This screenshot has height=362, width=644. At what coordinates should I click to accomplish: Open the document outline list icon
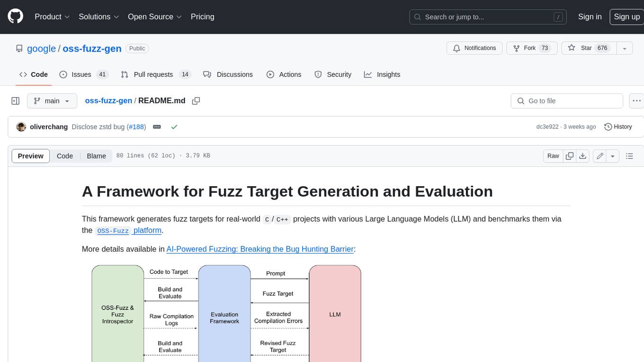[629, 156]
